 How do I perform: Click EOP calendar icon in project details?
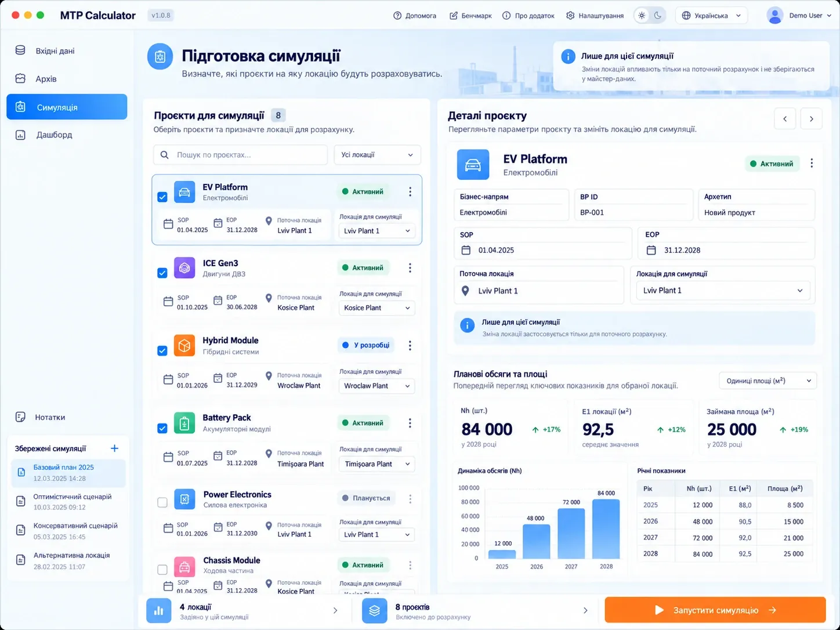point(651,250)
